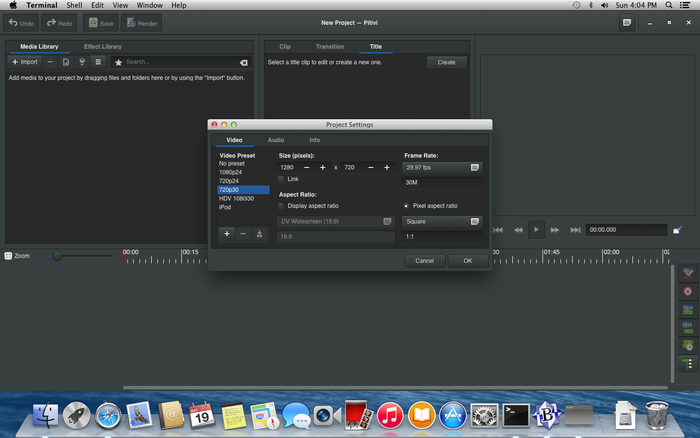
Task: Save changes to the current video preset
Action: (x=260, y=233)
